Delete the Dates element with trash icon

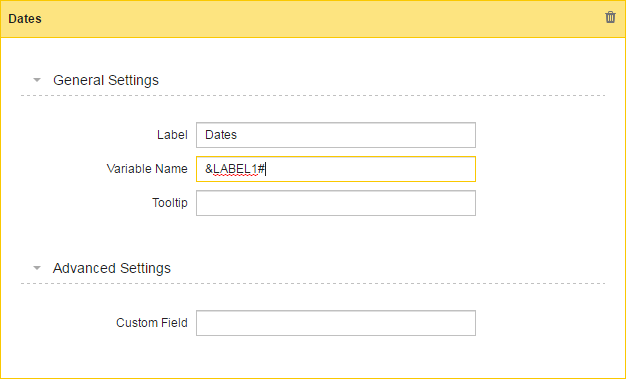[610, 17]
